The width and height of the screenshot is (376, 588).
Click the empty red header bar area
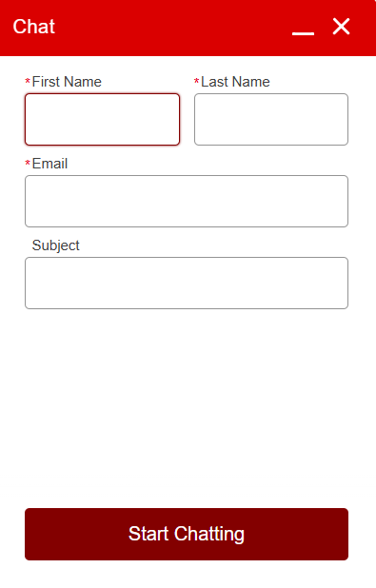click(172, 28)
